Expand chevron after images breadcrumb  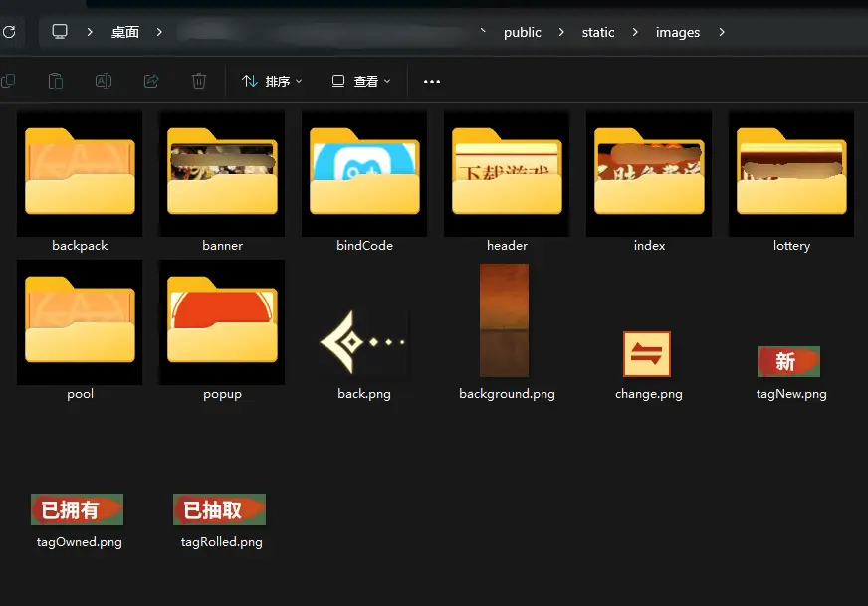pyautogui.click(x=722, y=32)
